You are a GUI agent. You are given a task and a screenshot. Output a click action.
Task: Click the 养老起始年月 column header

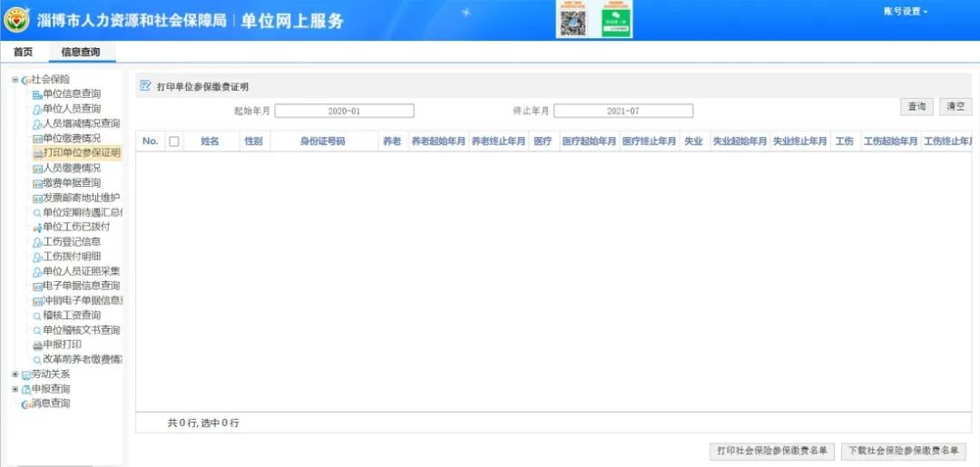(x=438, y=141)
